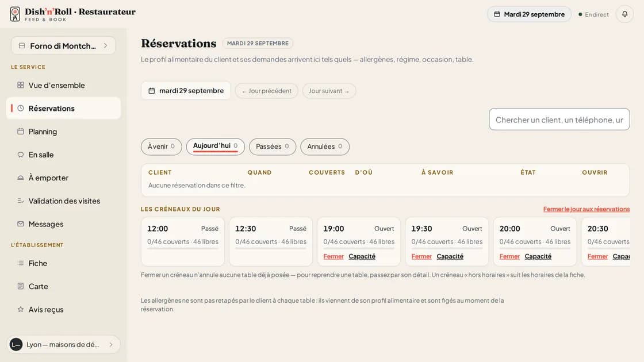Open Carte in the sidebar
The image size is (644, 362).
tap(63, 287)
